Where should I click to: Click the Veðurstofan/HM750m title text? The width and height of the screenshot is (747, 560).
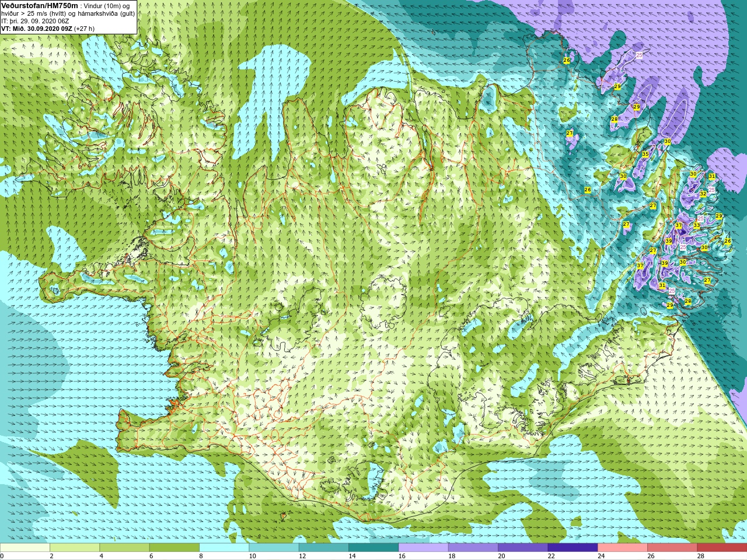click(40, 6)
